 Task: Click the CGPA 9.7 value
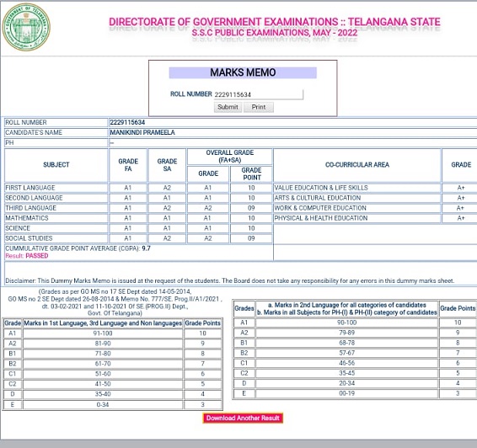[x=146, y=248]
